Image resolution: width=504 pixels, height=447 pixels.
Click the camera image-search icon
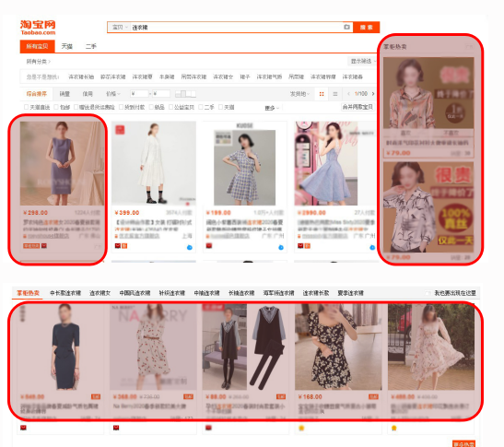pyautogui.click(x=346, y=27)
